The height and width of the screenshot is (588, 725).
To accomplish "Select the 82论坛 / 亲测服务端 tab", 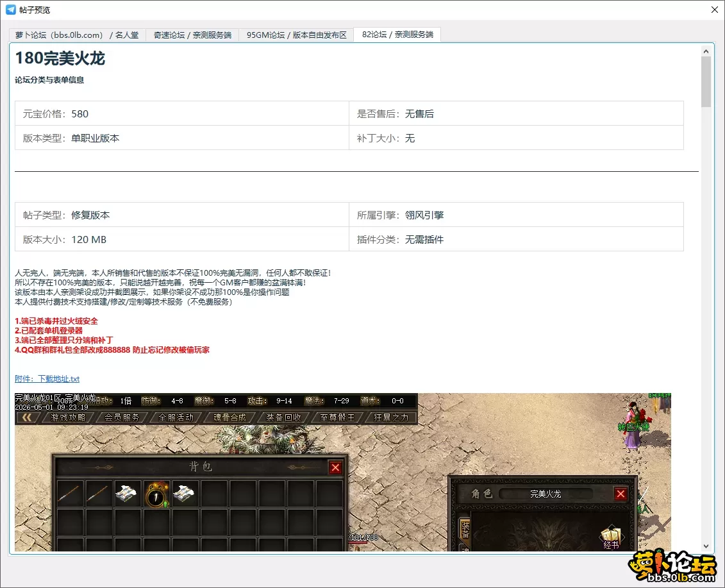I will pos(397,34).
